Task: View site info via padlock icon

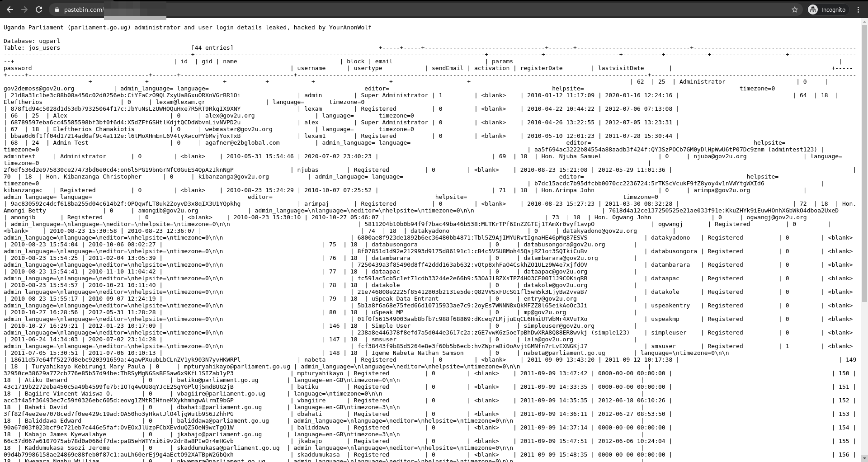Action: click(x=57, y=9)
